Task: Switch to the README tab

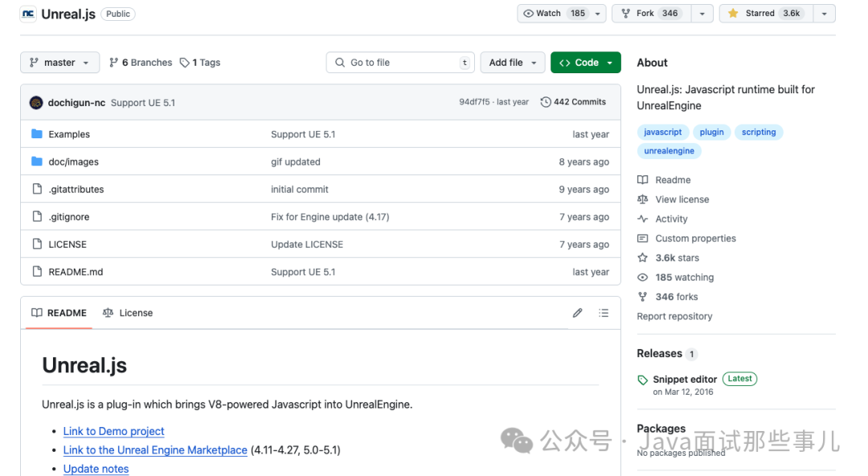Action: [x=59, y=313]
